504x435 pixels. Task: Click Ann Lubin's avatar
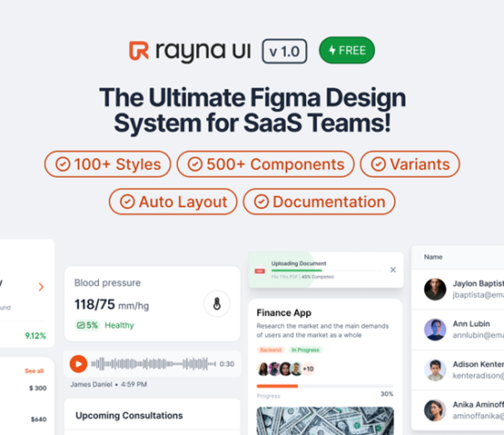click(435, 330)
